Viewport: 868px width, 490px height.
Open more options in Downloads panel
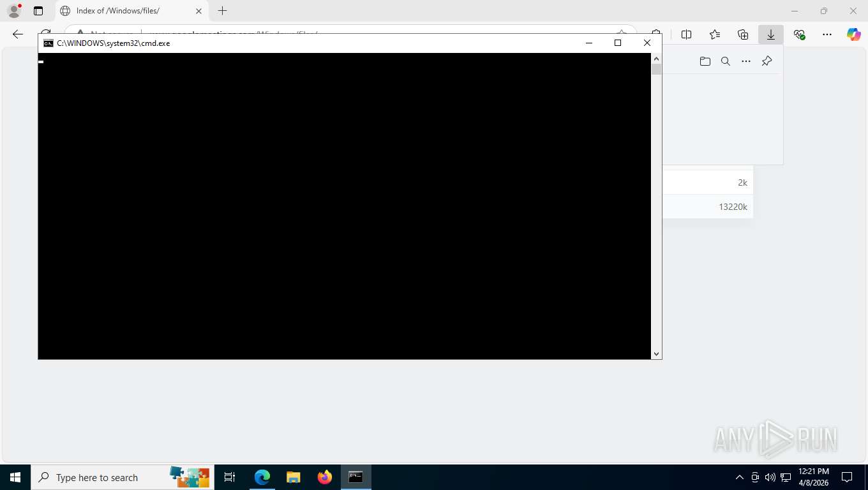click(746, 61)
